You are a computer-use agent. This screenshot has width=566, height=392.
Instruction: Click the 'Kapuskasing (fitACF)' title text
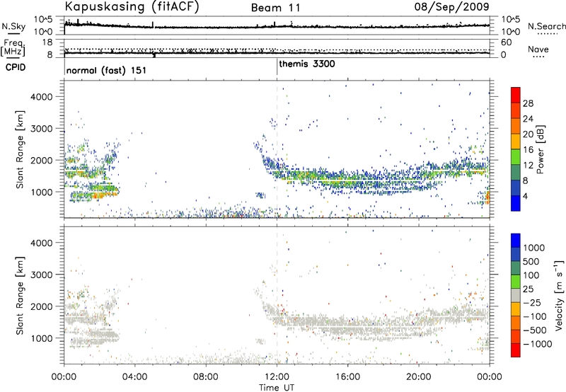click(x=132, y=6)
